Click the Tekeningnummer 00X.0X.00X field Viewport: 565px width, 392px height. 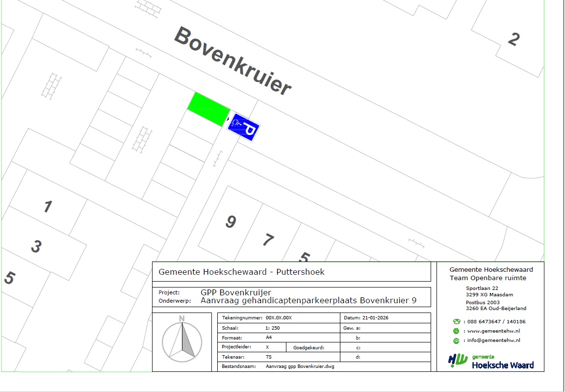click(x=279, y=318)
